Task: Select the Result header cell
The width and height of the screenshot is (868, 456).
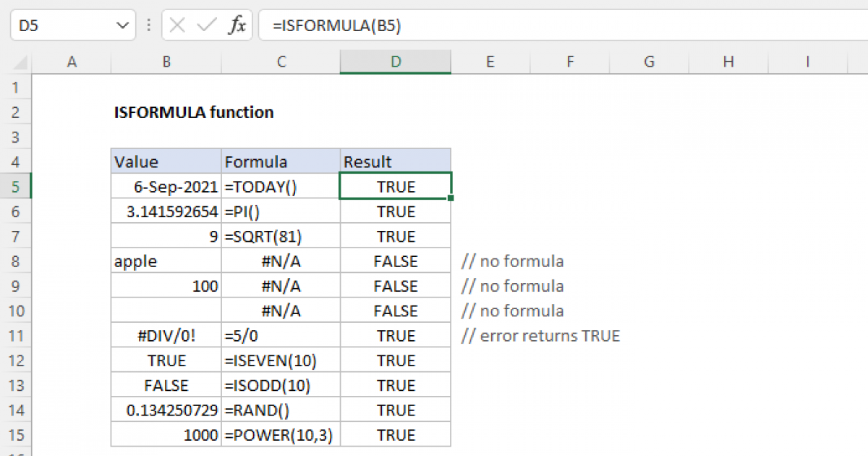Action: click(395, 161)
